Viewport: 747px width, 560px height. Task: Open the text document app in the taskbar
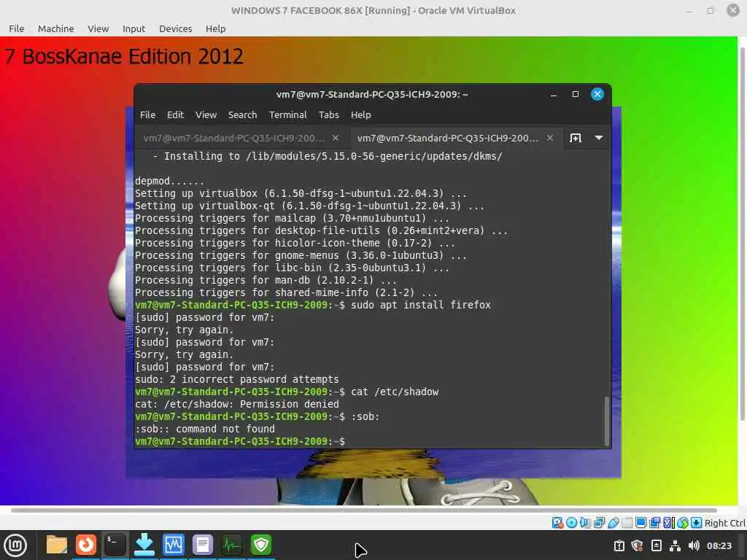(203, 545)
